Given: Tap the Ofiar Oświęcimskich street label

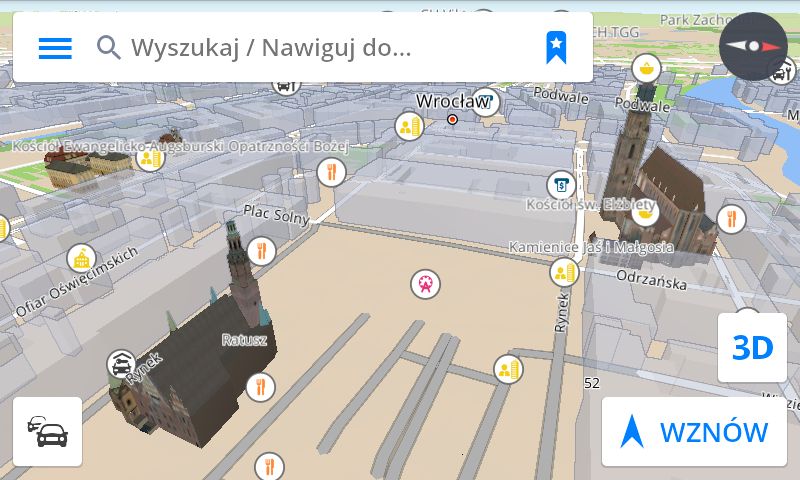Looking at the screenshot, I should (x=77, y=282).
